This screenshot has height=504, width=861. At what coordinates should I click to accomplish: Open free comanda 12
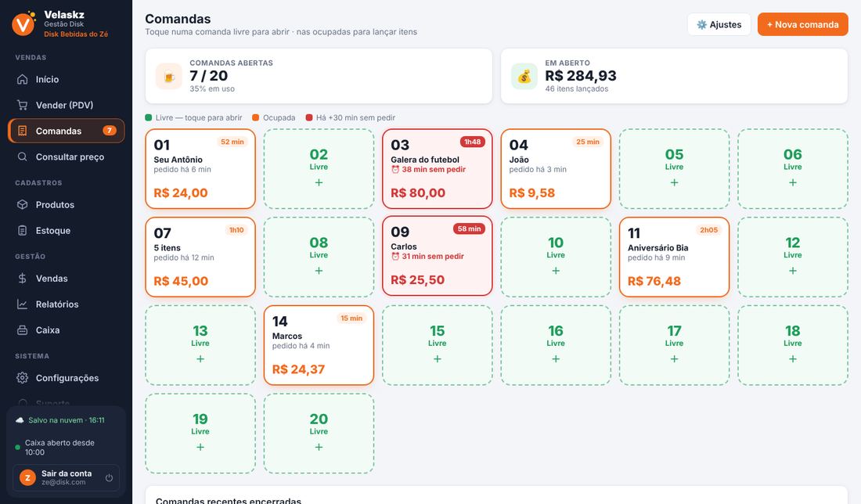[x=792, y=257]
